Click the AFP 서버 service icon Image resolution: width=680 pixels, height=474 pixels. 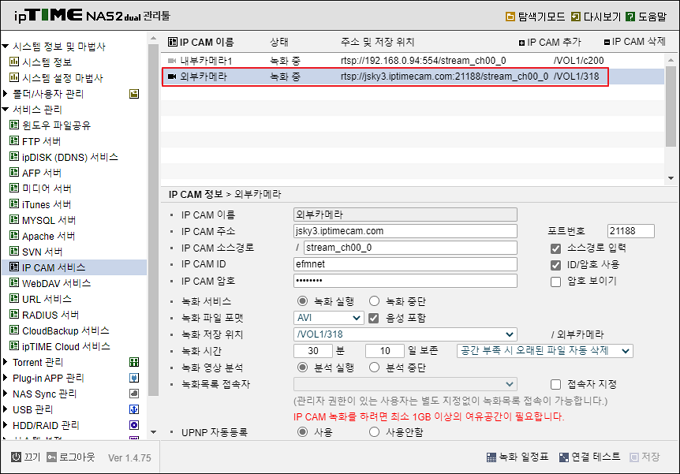[14, 173]
